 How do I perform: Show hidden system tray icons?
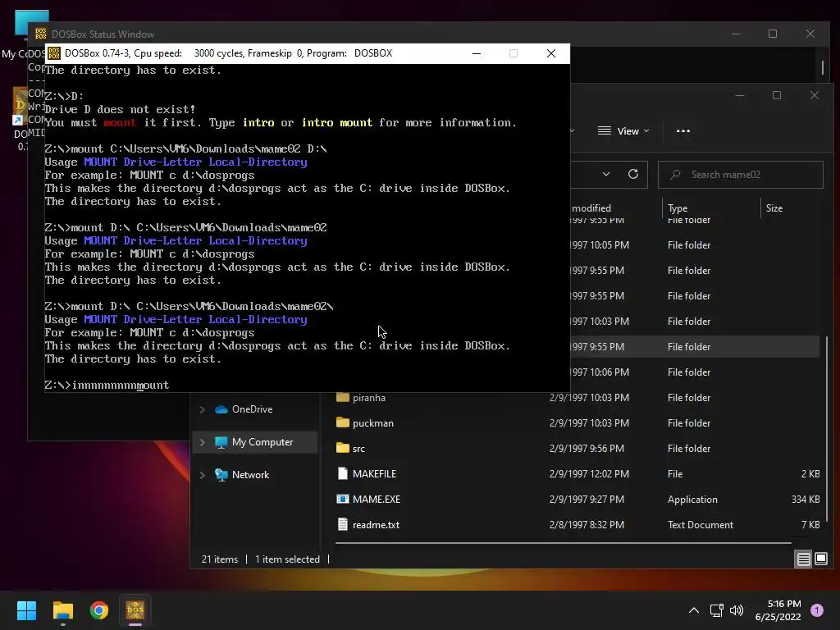(x=694, y=610)
